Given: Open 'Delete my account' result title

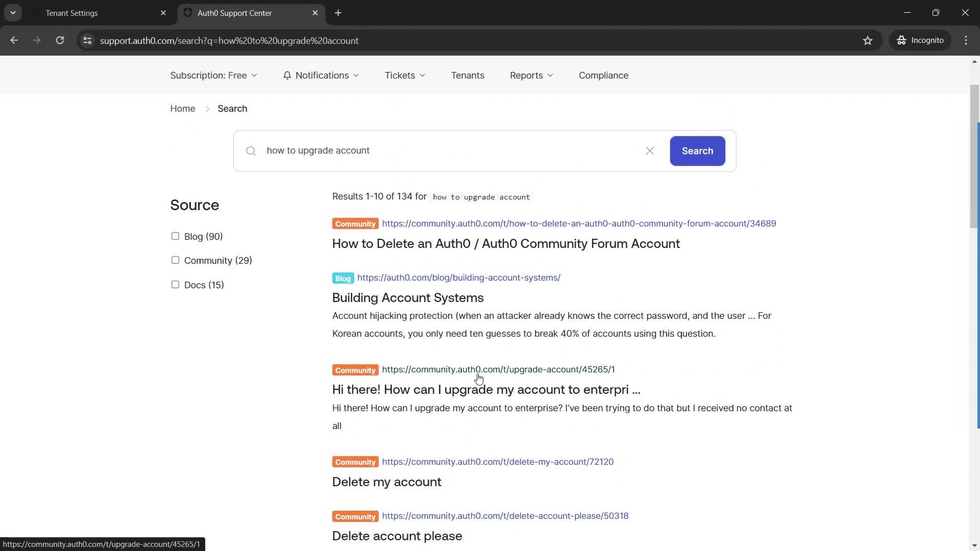Looking at the screenshot, I should [386, 482].
